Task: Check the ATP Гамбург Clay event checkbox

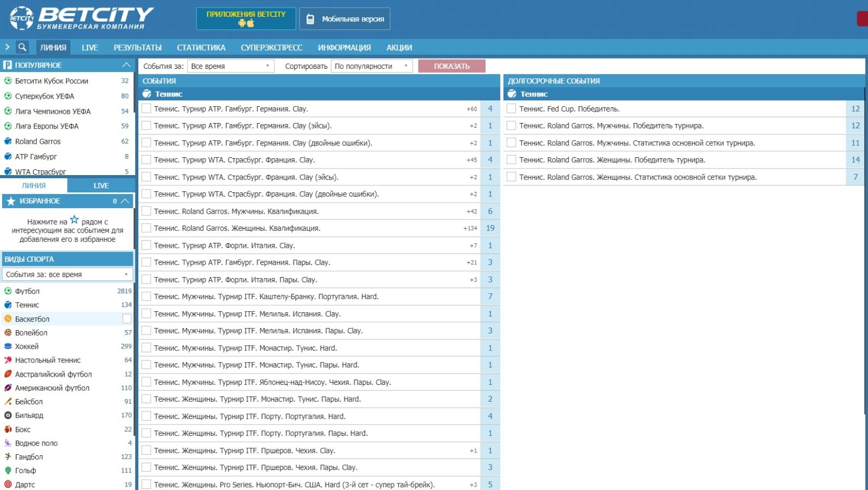Action: tap(146, 108)
